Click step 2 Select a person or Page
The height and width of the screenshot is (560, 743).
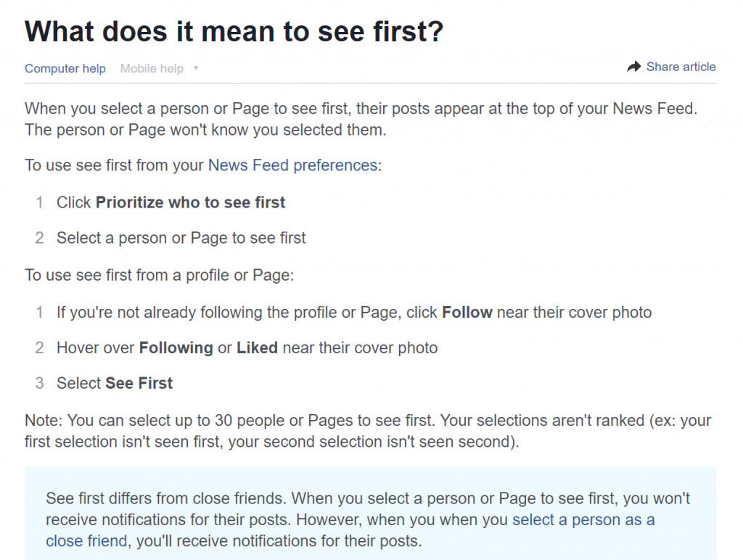pyautogui.click(x=181, y=238)
